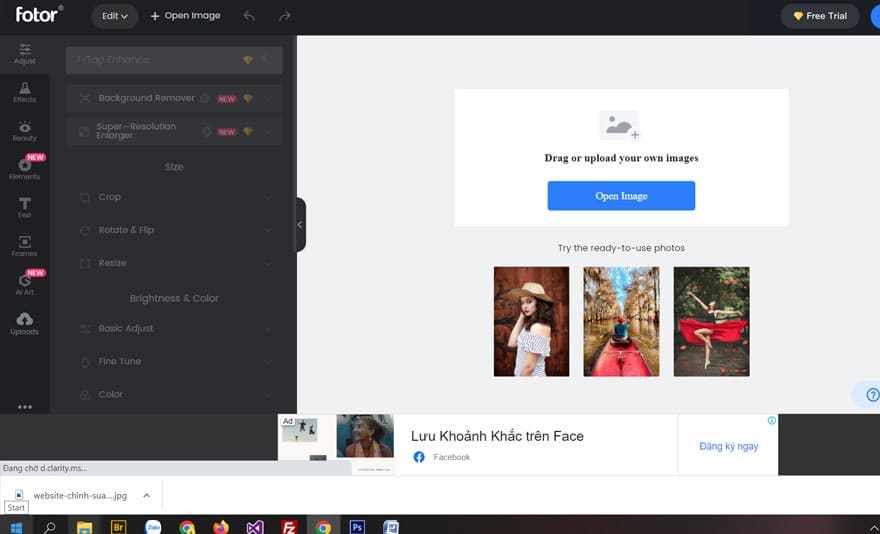The width and height of the screenshot is (880, 534).
Task: Click 'Drag or upload your own images' text
Action: coord(621,158)
